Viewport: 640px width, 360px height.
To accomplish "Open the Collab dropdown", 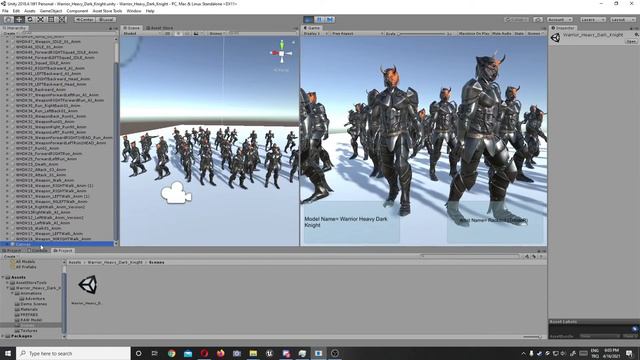I will [x=517, y=19].
